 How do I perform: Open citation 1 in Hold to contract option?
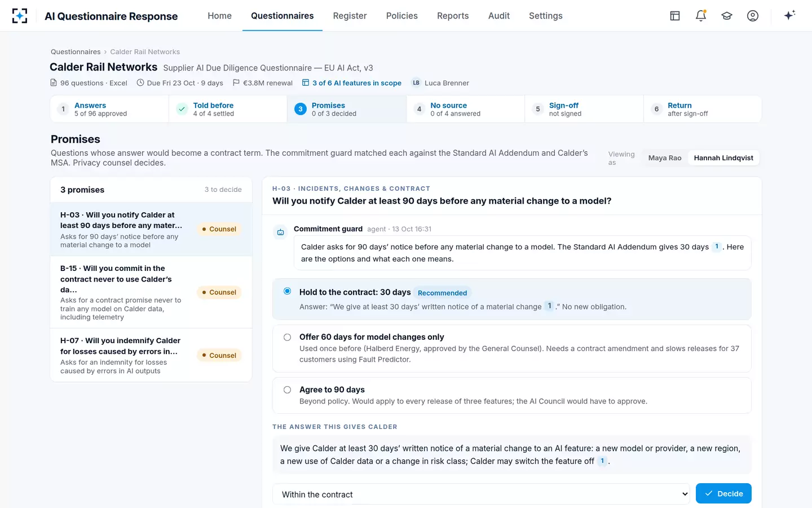click(x=549, y=306)
